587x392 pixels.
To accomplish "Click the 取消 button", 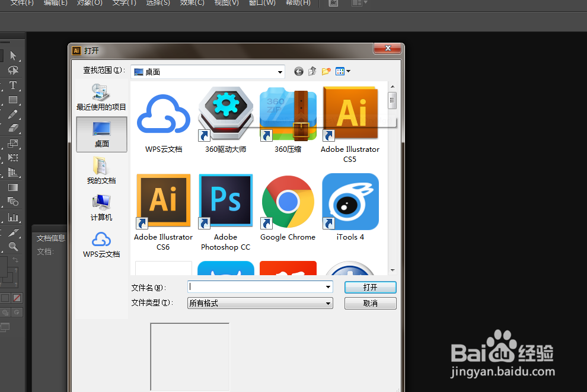I will tap(370, 303).
